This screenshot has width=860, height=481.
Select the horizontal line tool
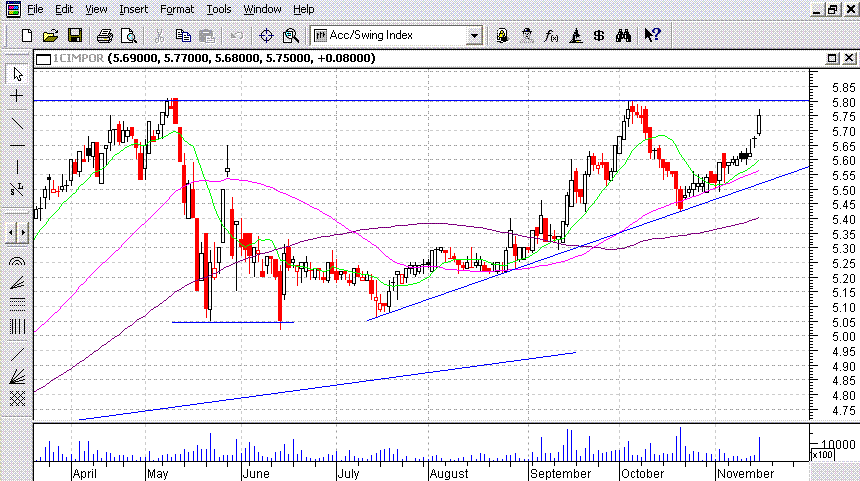coord(18,145)
